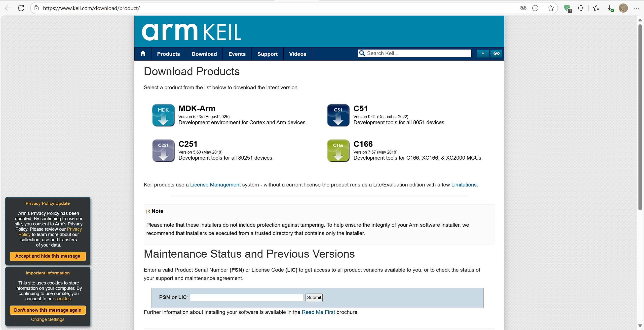This screenshot has width=644, height=330.
Task: Click the PSN or LIC input field
Action: click(246, 298)
